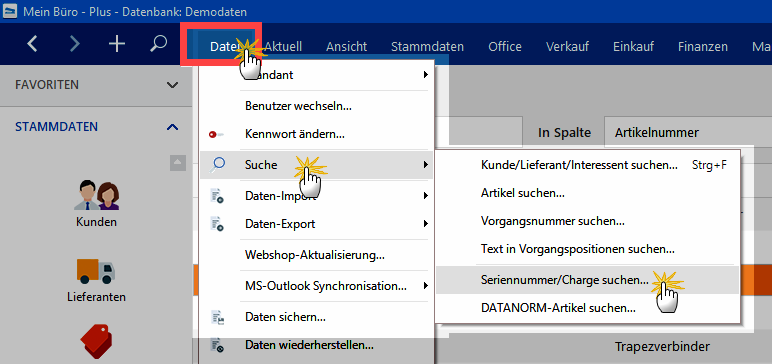Open Lieferanten truck icon
This screenshot has height=364, width=772.
click(96, 271)
